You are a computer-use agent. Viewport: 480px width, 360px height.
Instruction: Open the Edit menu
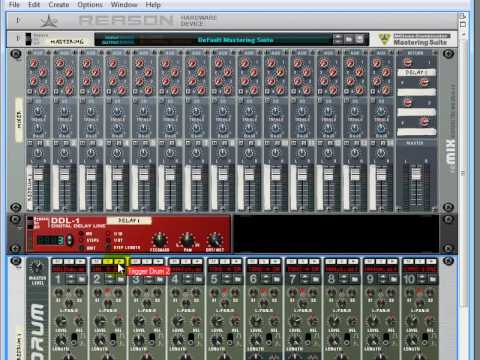pos(34,5)
